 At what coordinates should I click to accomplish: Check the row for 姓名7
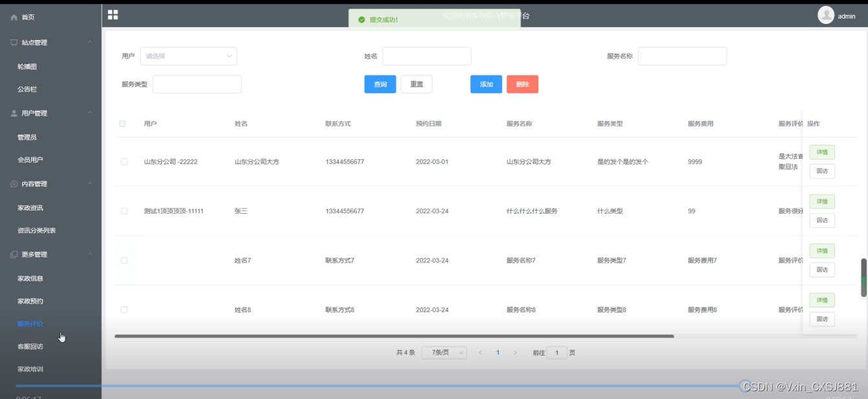pos(124,260)
